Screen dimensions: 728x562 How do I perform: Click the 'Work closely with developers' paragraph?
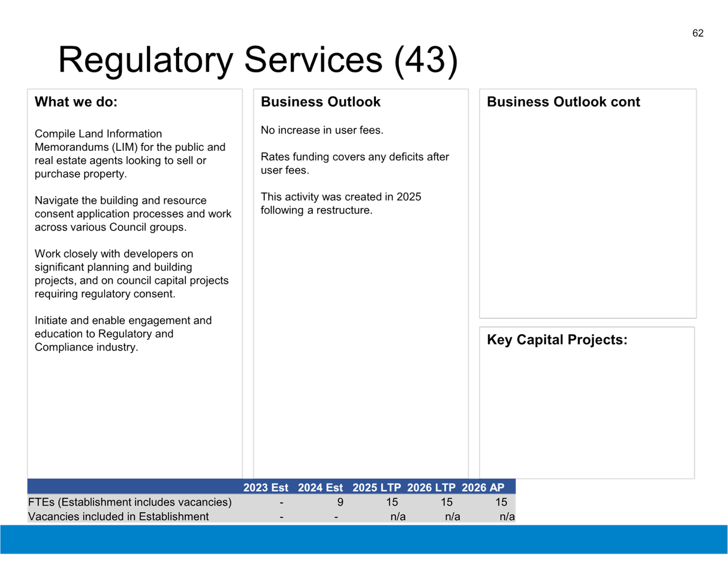(x=131, y=274)
